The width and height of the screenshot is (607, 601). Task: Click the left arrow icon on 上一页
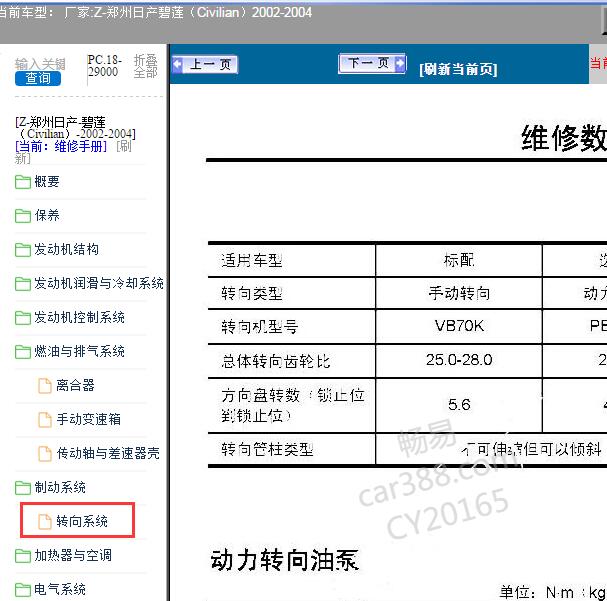point(177,64)
